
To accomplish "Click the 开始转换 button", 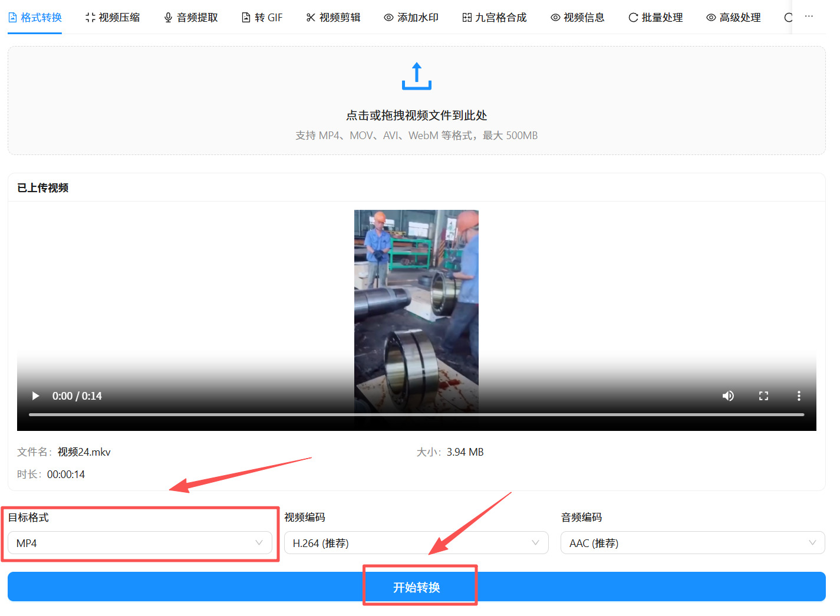I will [417, 587].
